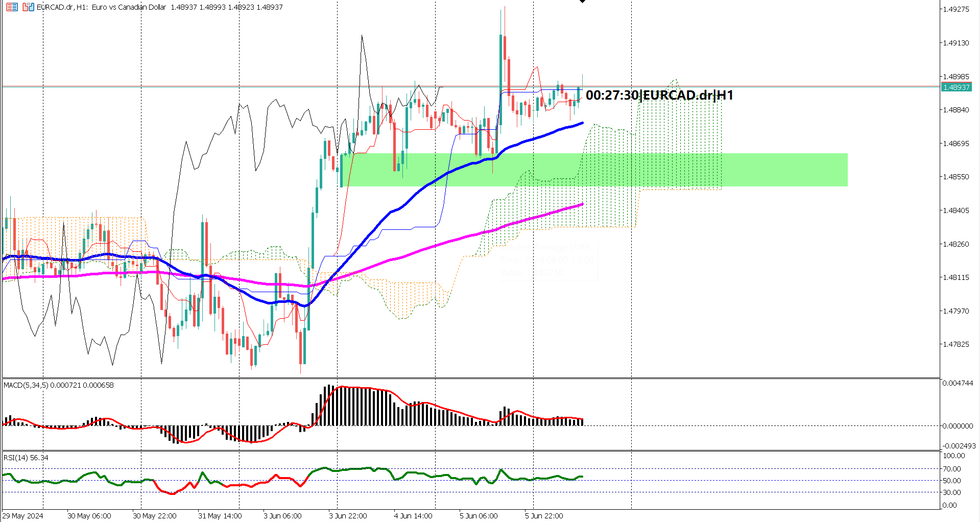This screenshot has width=980, height=522.
Task: Select the 3 Jun 22:00 time axis label
Action: tap(347, 516)
